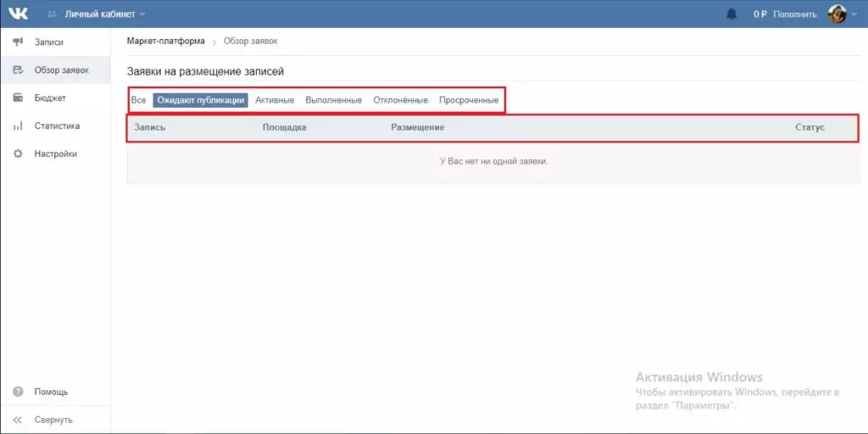
Task: Open the Личный кабинет dropdown
Action: (104, 14)
